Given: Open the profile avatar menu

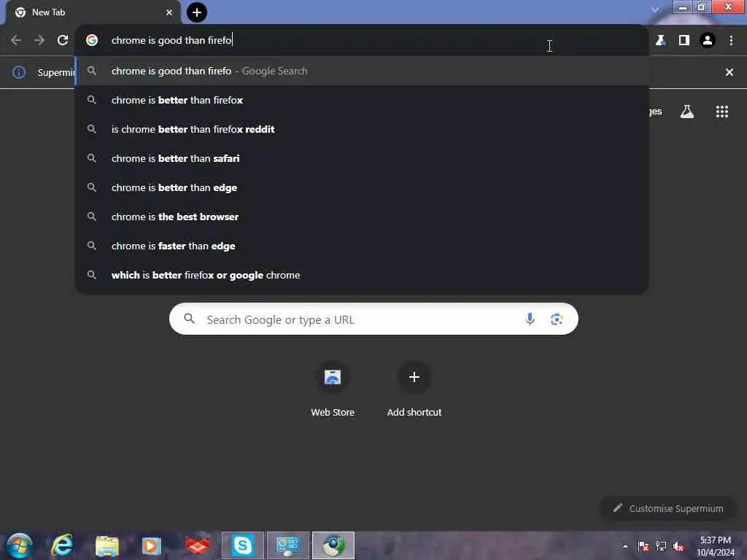Looking at the screenshot, I should 708,41.
